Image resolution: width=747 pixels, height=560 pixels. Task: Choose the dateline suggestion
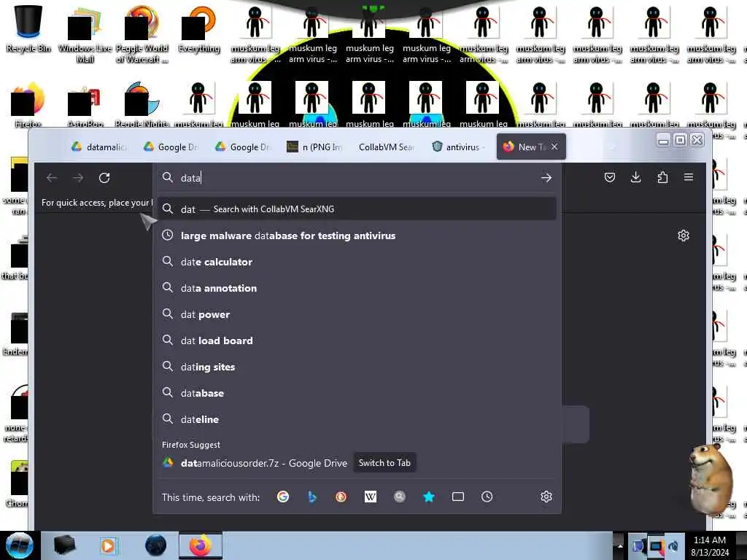357,419
